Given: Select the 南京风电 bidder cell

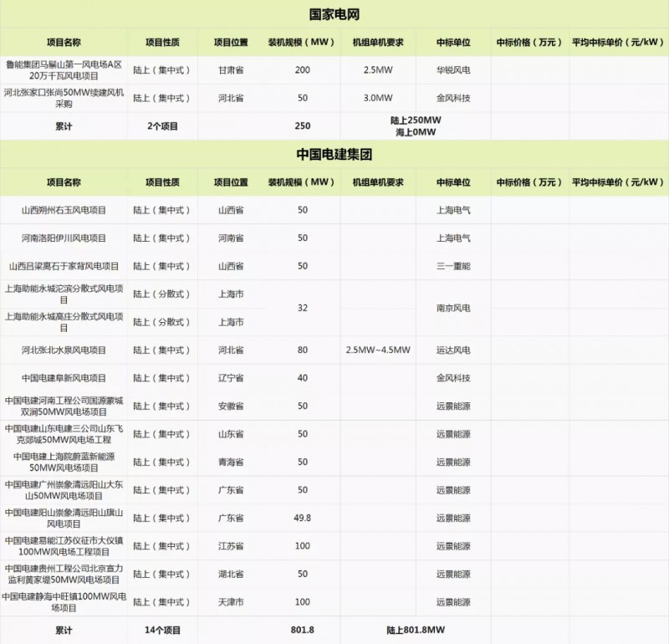Looking at the screenshot, I should 453,308.
